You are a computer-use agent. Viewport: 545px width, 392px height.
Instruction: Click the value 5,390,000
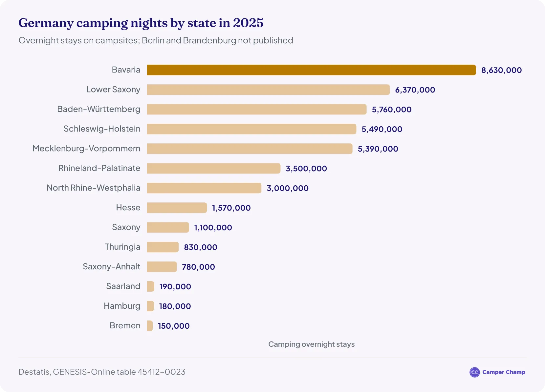(x=378, y=149)
